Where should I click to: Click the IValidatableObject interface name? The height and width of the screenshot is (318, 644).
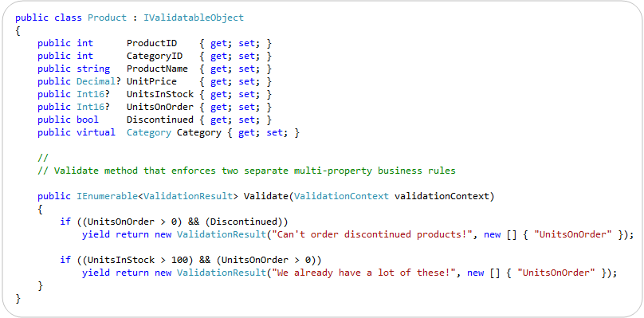point(194,18)
